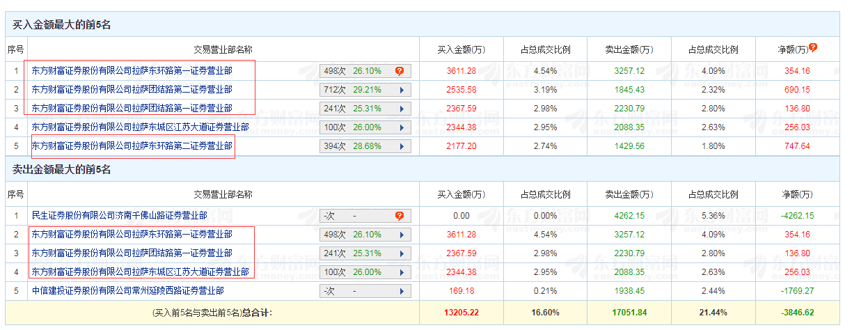Click arrow on 100次 26.00% badge in buy table

tap(402, 127)
